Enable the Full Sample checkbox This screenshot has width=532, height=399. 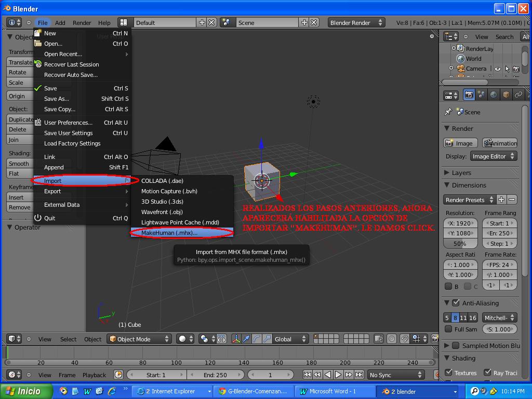448,329
